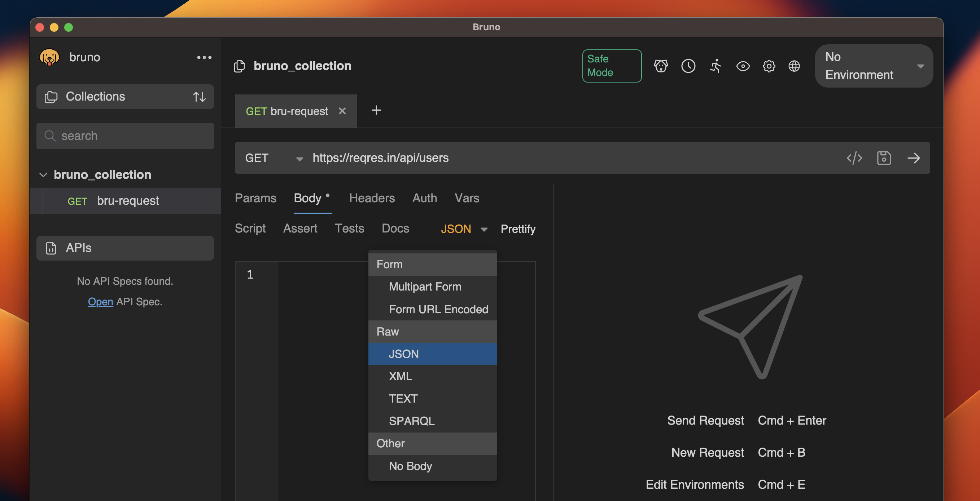Sort collections with the up-down arrows icon
Image resolution: width=980 pixels, height=501 pixels.
(199, 97)
